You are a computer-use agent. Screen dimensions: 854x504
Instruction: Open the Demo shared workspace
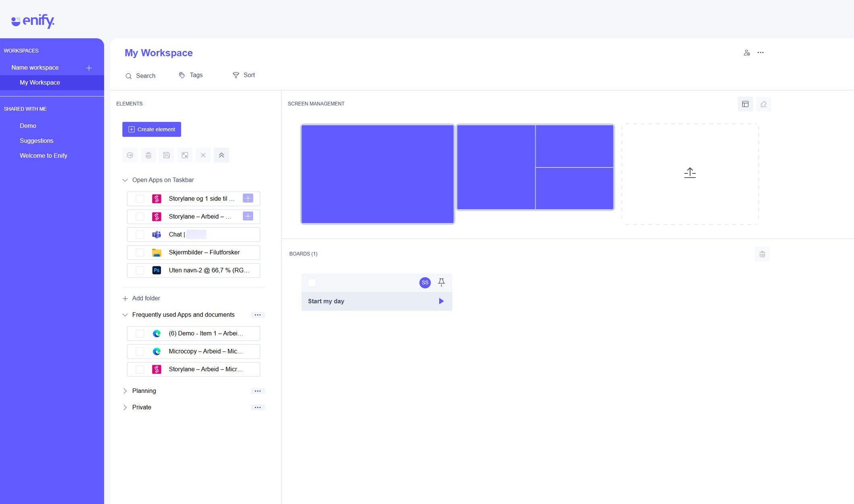point(28,126)
